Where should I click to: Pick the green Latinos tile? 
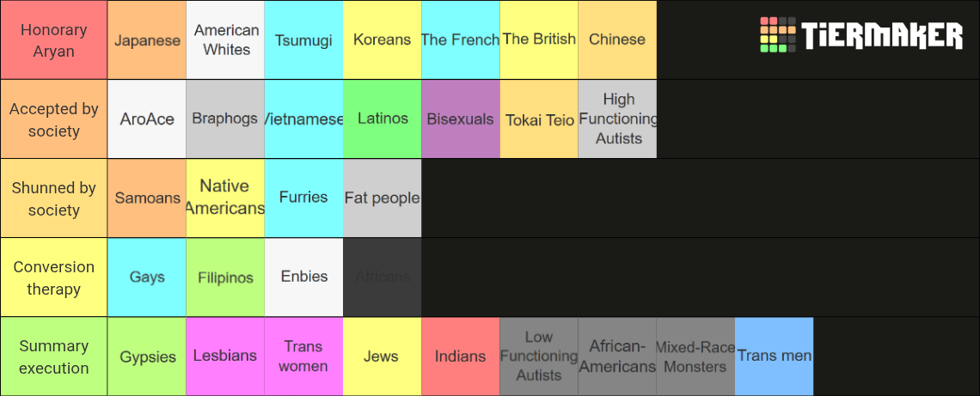pos(382,119)
